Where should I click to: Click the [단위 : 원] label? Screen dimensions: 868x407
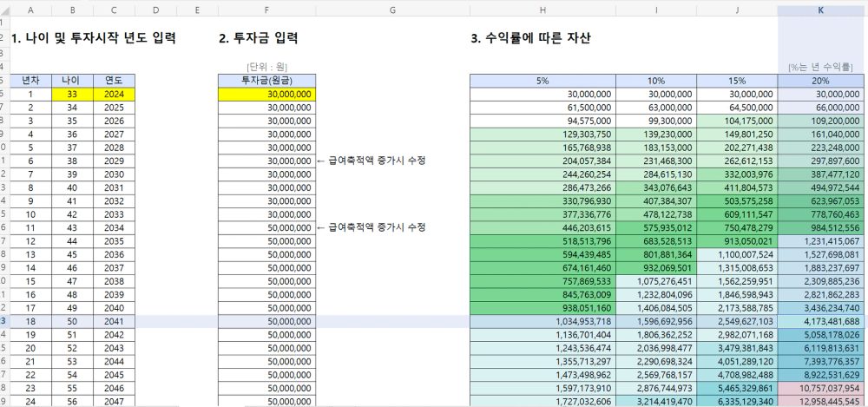[266, 68]
